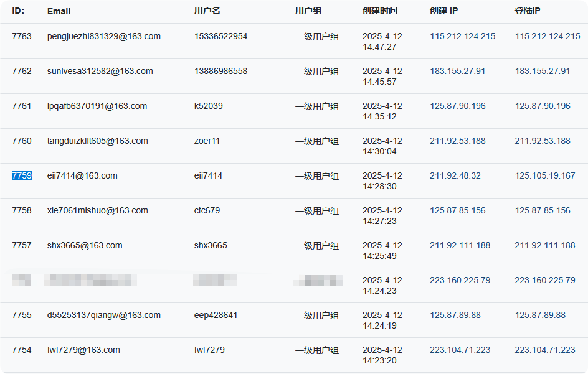Click the 创建时间 column header
The height and width of the screenshot is (374, 588).
pos(379,11)
